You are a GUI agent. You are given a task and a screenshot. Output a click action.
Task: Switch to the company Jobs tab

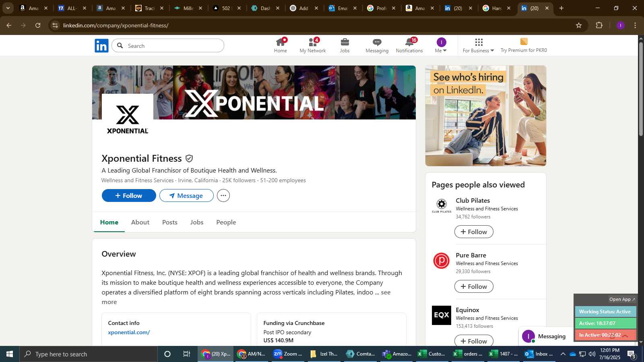click(197, 222)
